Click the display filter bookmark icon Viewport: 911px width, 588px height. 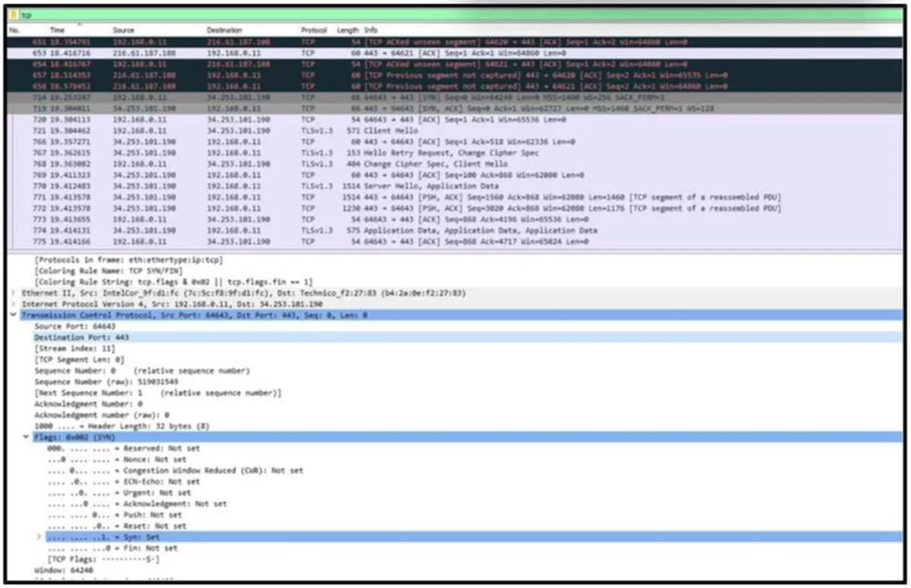[x=14, y=15]
